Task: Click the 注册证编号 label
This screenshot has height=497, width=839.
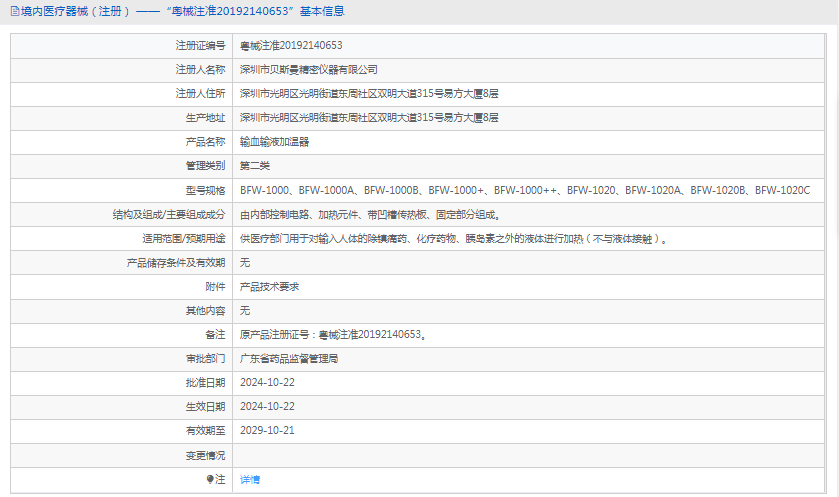Action: coord(200,45)
